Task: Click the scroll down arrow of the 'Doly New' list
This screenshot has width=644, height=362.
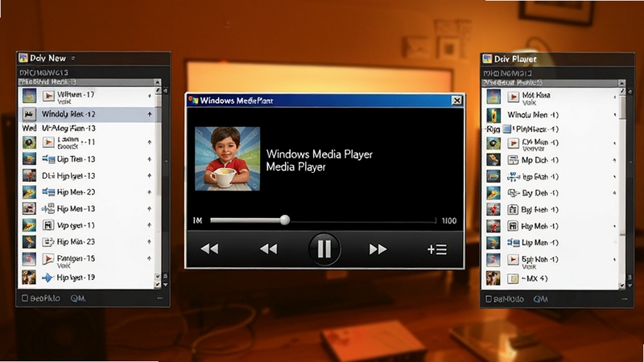Action: (157, 284)
